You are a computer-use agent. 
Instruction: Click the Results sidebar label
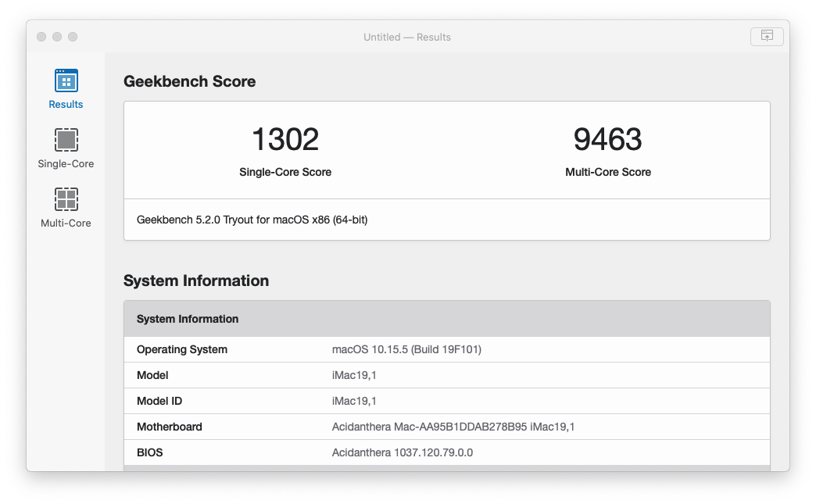66,104
